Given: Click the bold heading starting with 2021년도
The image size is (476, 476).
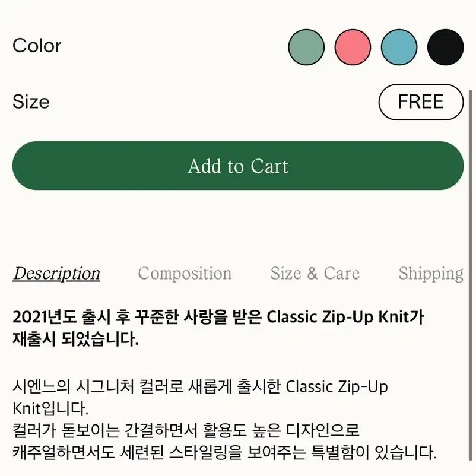Looking at the screenshot, I should pyautogui.click(x=218, y=317).
